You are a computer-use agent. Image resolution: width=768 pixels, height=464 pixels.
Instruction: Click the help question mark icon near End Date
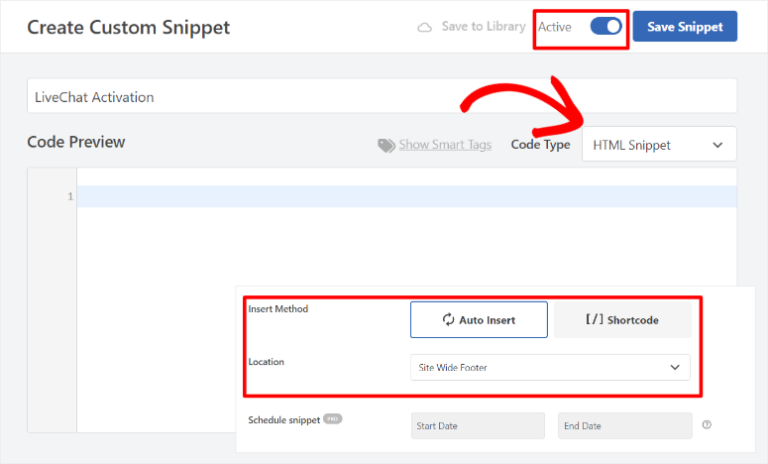click(x=707, y=425)
